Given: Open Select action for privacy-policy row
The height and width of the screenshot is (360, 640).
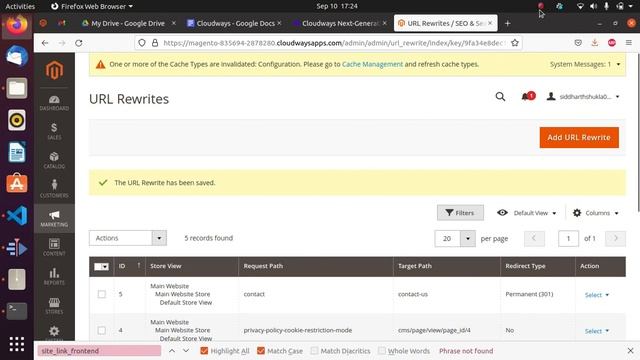Looking at the screenshot, I should pos(597,331).
